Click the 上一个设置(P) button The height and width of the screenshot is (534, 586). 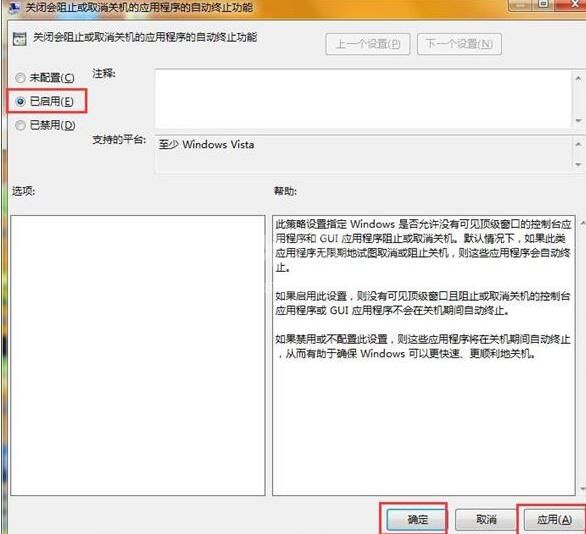pos(368,44)
